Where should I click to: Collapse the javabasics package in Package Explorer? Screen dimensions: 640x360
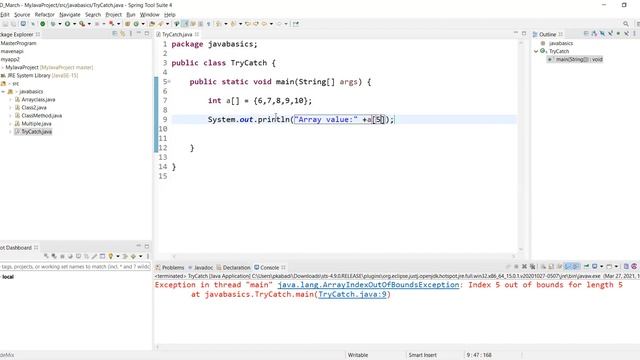3,91
